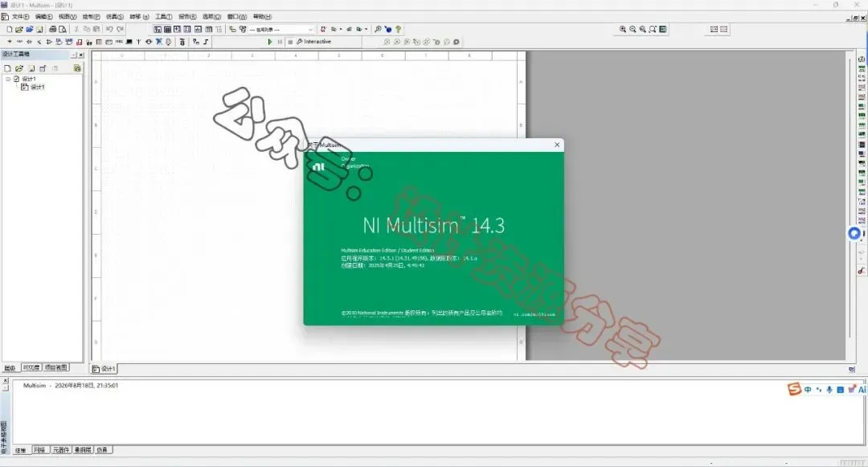Switch to 可见度 tab in design toolbox

31,367
